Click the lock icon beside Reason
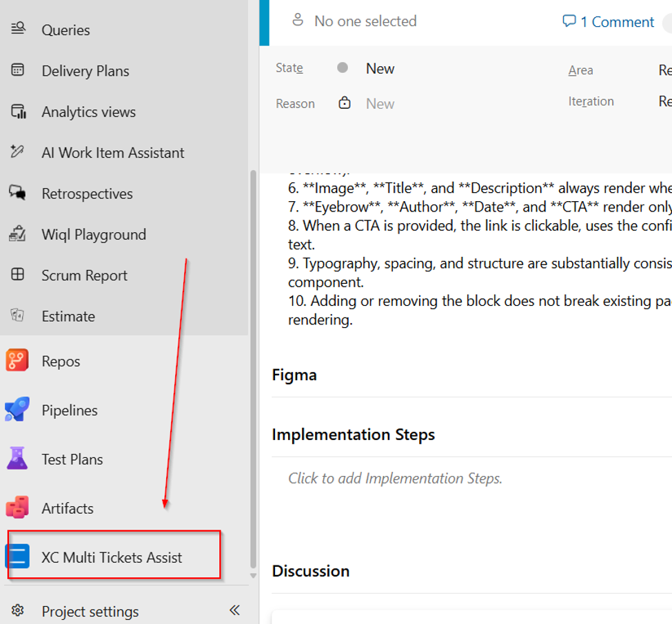Screen dimensions: 672x624 click(345, 103)
